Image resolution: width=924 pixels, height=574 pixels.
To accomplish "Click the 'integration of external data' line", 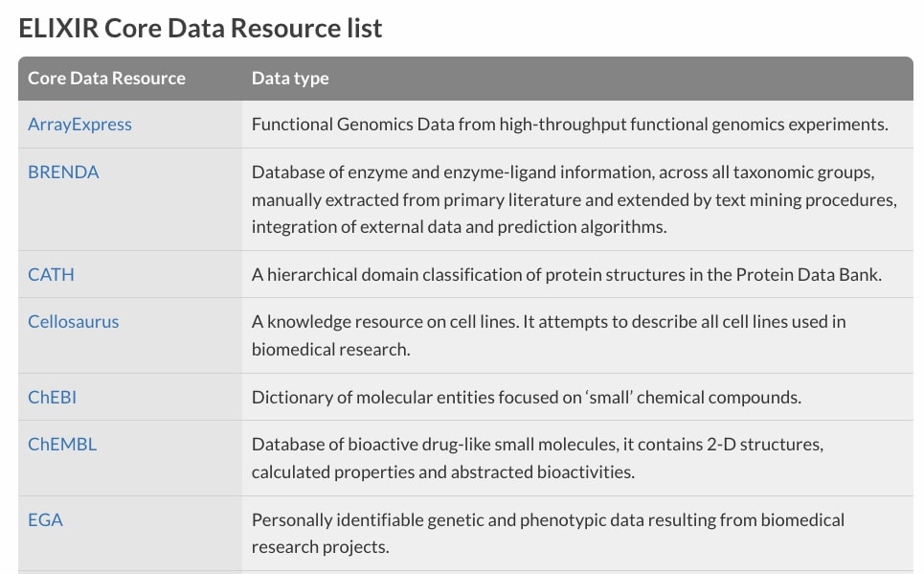I will [459, 228].
